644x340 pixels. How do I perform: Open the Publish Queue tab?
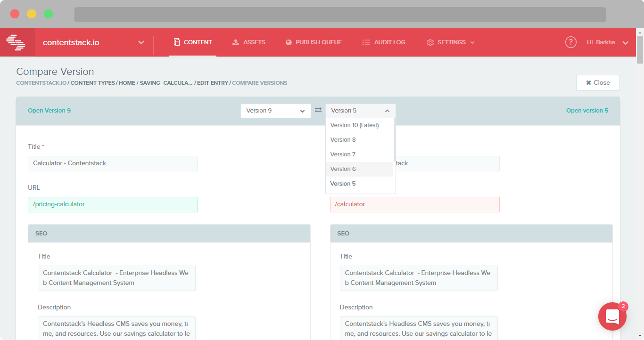tap(314, 42)
